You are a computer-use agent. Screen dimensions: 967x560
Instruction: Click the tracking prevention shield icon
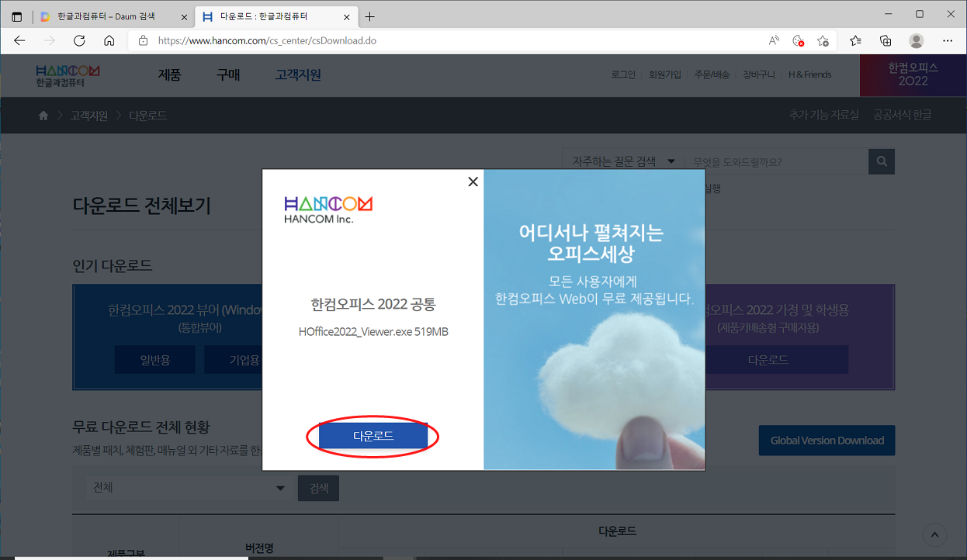click(798, 40)
